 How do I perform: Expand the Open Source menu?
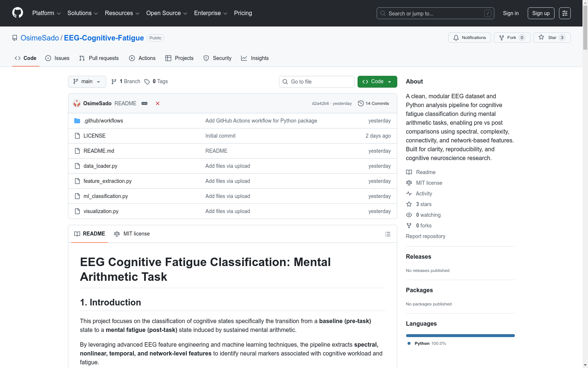pyautogui.click(x=167, y=13)
